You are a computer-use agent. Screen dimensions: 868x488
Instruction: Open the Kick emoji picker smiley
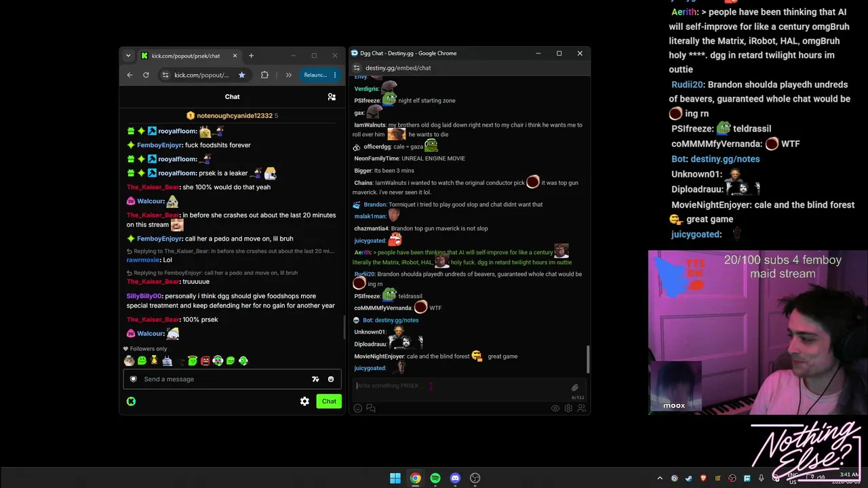point(331,379)
